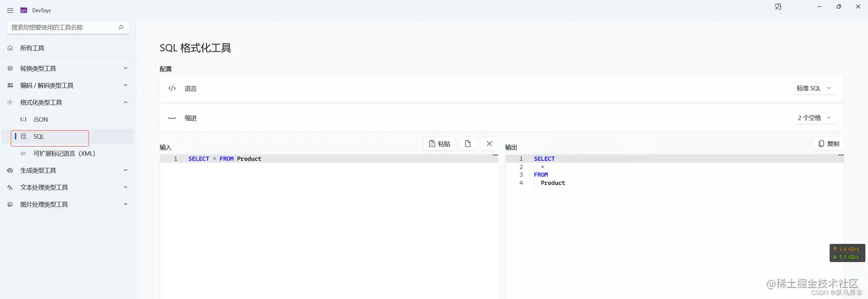This screenshot has width=868, height=299.
Task: Expand the 生成类型工具 group chevron
Action: coord(126,171)
